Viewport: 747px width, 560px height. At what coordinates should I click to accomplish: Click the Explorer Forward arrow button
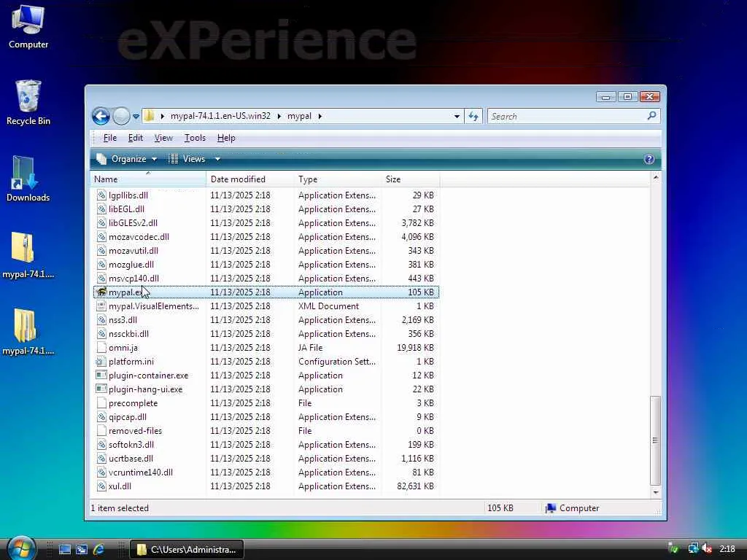point(121,116)
